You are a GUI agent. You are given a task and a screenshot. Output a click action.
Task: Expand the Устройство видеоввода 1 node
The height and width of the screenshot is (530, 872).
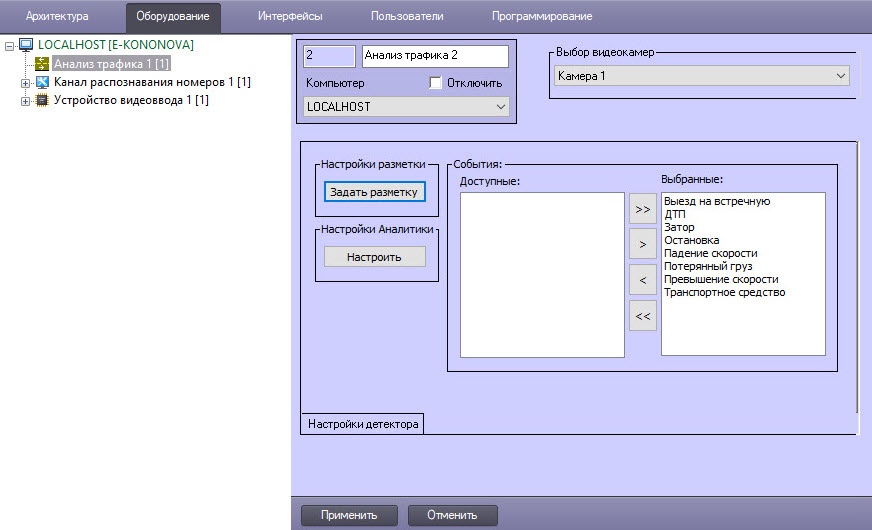[25, 100]
